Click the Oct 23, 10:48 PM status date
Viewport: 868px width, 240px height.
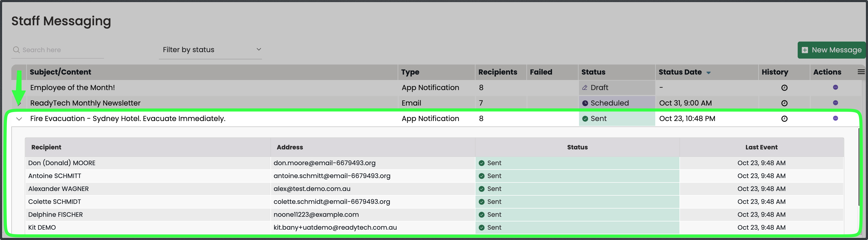coord(687,119)
